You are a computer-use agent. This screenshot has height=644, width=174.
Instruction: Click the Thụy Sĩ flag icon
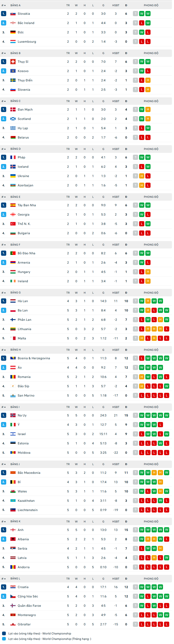[x=13, y=62]
